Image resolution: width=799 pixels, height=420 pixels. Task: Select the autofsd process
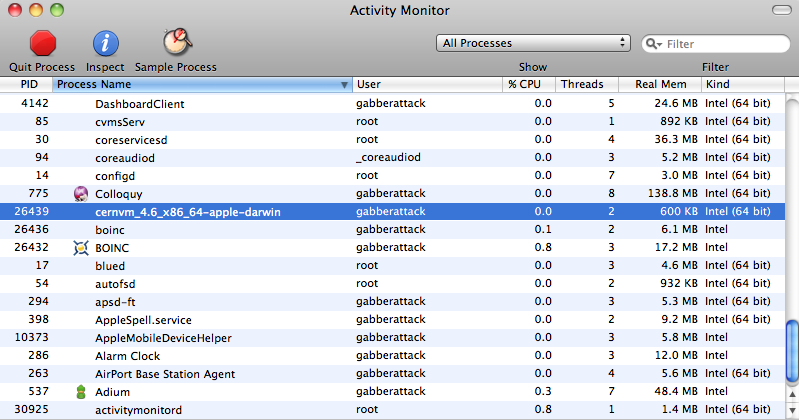pos(115,284)
